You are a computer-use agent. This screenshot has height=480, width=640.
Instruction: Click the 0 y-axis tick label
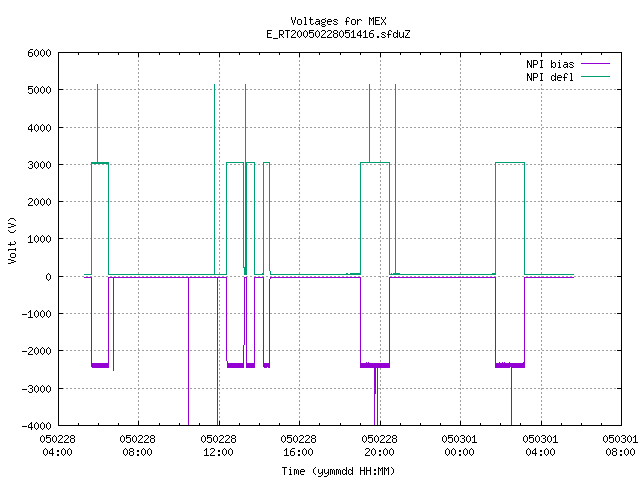click(49, 277)
